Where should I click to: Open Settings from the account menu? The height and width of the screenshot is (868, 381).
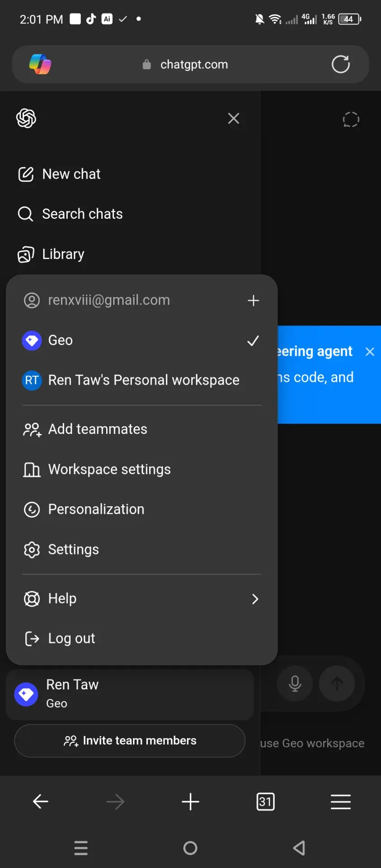click(x=141, y=549)
